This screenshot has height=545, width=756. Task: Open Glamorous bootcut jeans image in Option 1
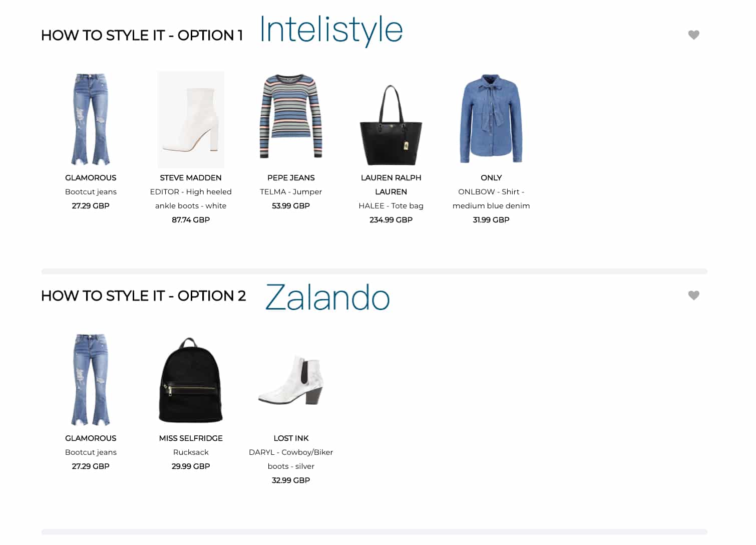[x=91, y=119]
